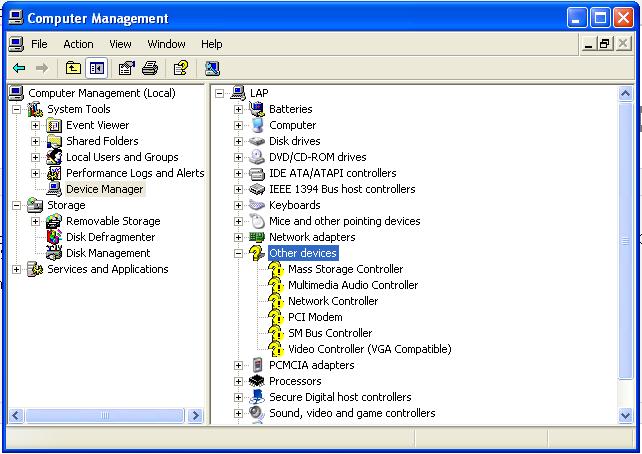Open the File menu
The image size is (642, 454).
(x=39, y=44)
